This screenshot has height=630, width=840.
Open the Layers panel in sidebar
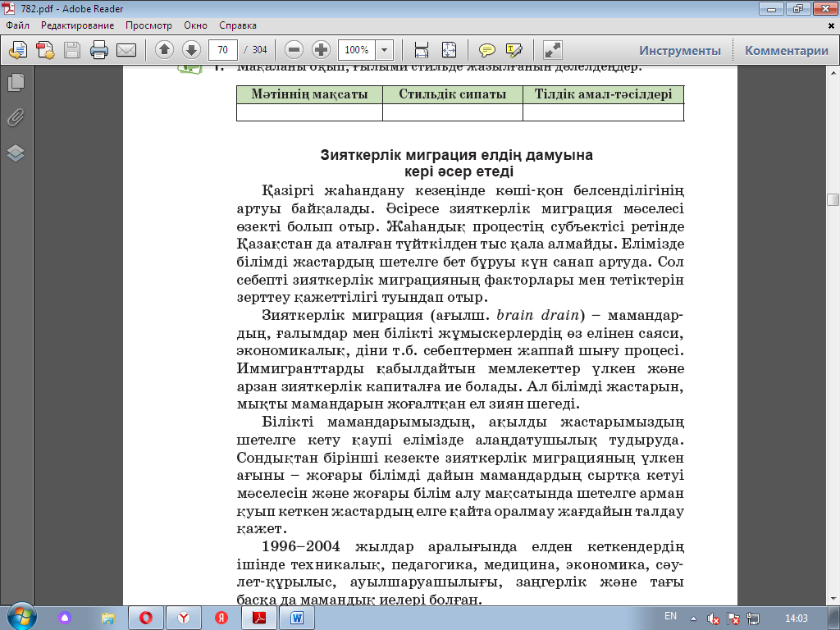point(16,153)
